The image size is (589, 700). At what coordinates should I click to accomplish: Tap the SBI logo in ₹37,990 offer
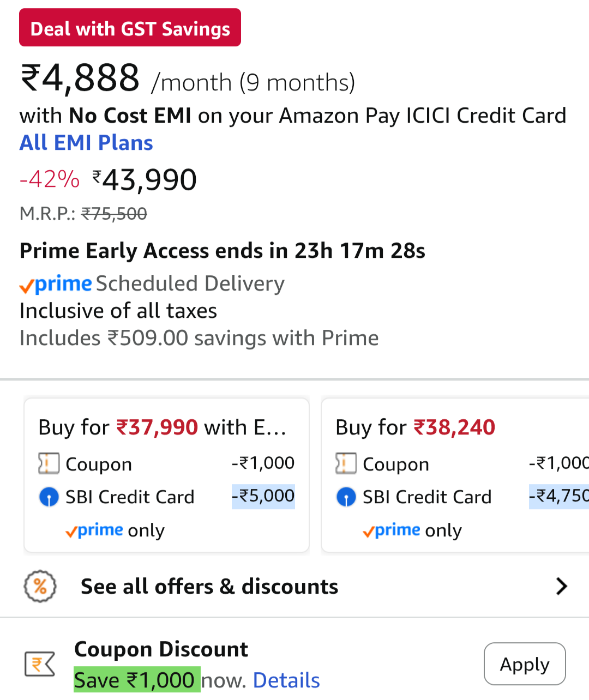(x=49, y=497)
